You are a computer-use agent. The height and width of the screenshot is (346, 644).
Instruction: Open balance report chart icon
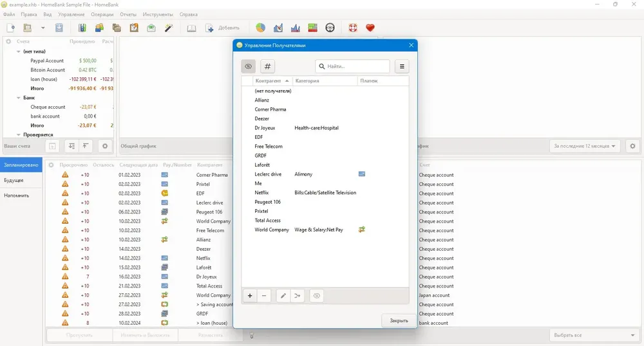click(x=296, y=28)
